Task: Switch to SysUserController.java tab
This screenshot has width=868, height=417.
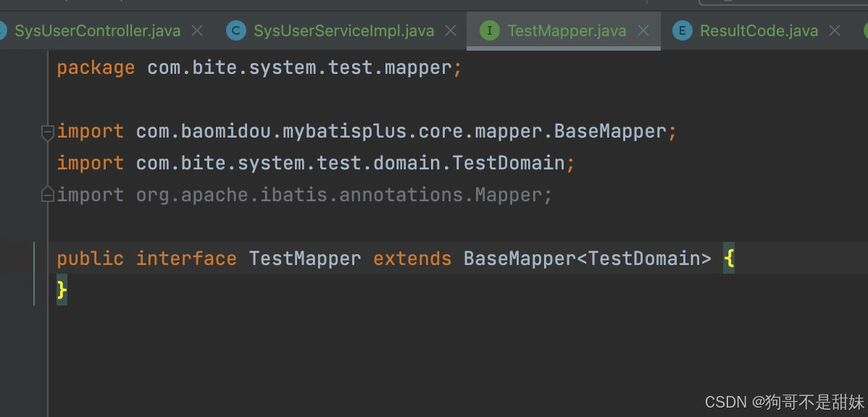Action: pyautogui.click(x=97, y=31)
